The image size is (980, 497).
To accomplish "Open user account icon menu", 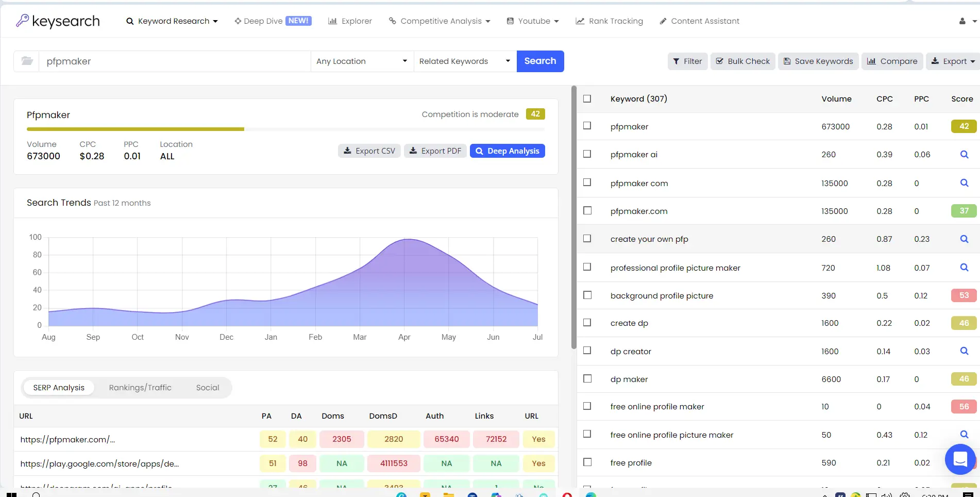I will point(967,21).
